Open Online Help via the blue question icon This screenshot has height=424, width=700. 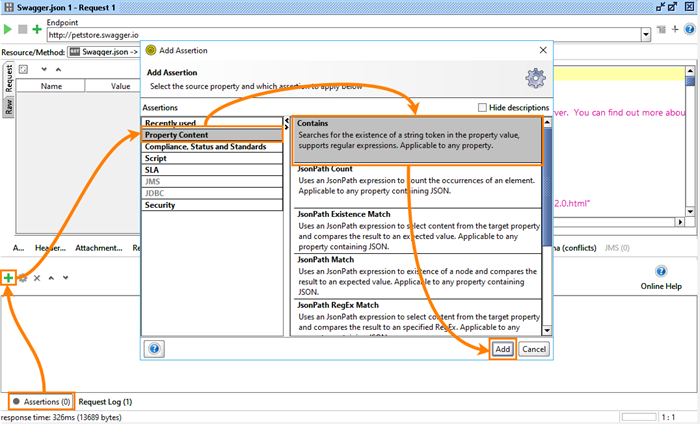point(661,272)
